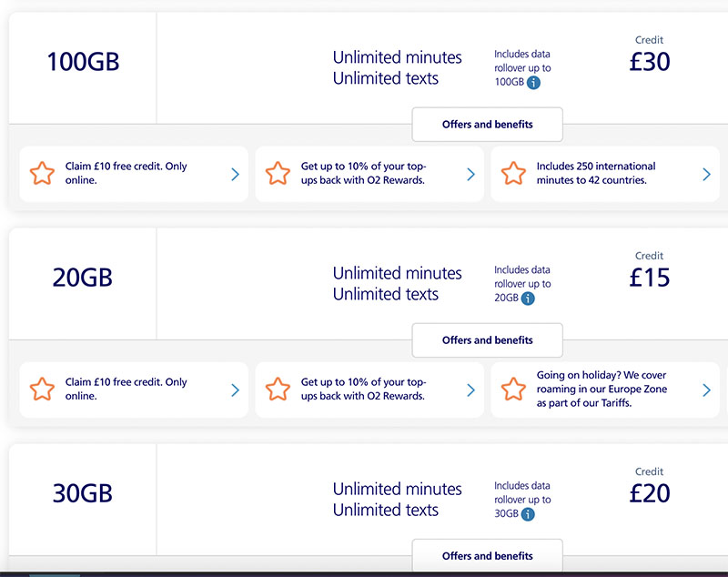Click star icon on 100GB free credit offer
The image size is (728, 577).
point(42,174)
